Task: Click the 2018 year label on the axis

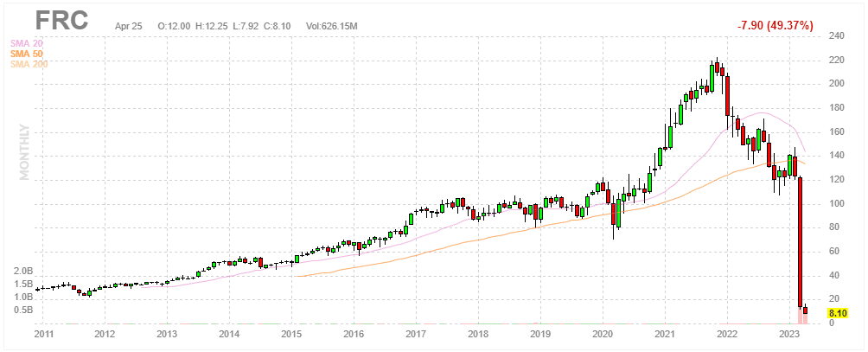Action: point(478,334)
